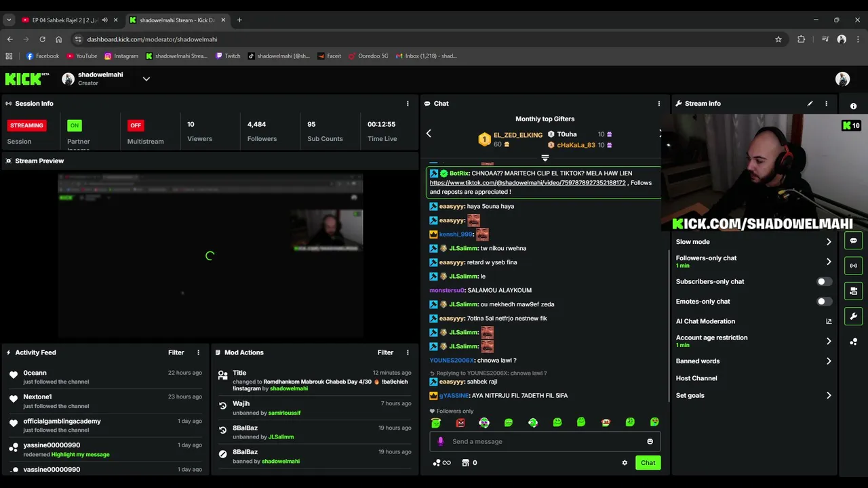This screenshot has height=488, width=868.
Task: Click the info circle icon in right sidebar
Action: [x=853, y=106]
